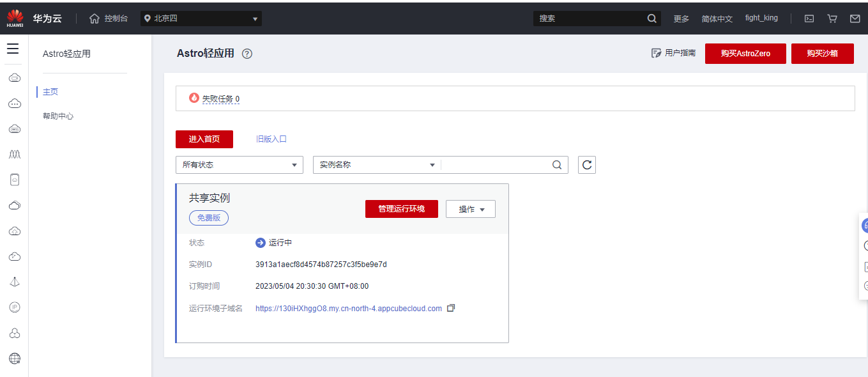The width and height of the screenshot is (868, 377).
Task: Click the search magnifier in the top bar
Action: [x=651, y=19]
